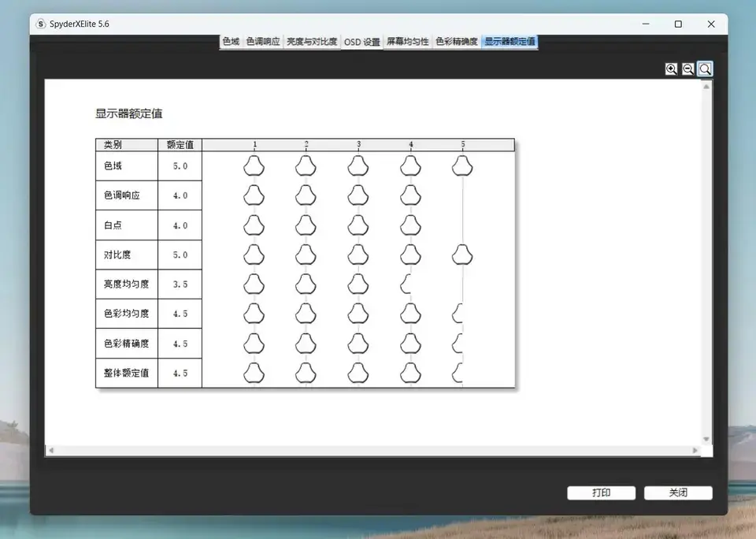Click the vertical scrollbar up arrow
756x539 pixels.
pos(706,86)
